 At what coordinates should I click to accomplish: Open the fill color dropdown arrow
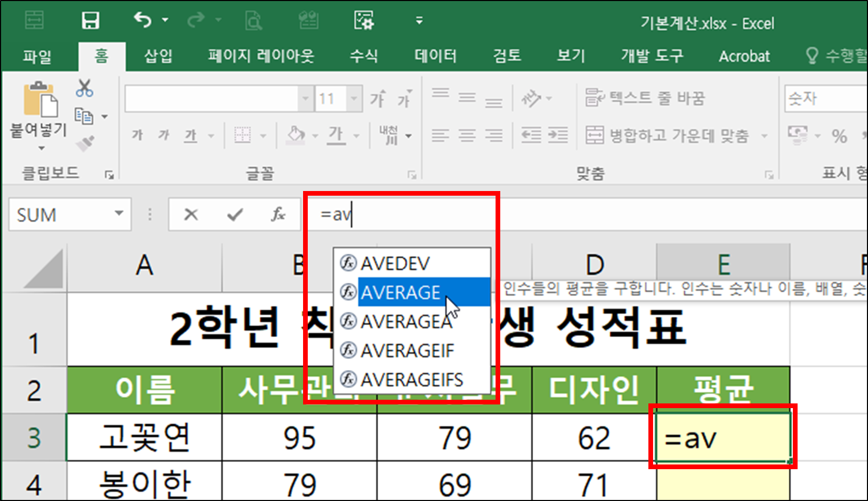point(314,135)
